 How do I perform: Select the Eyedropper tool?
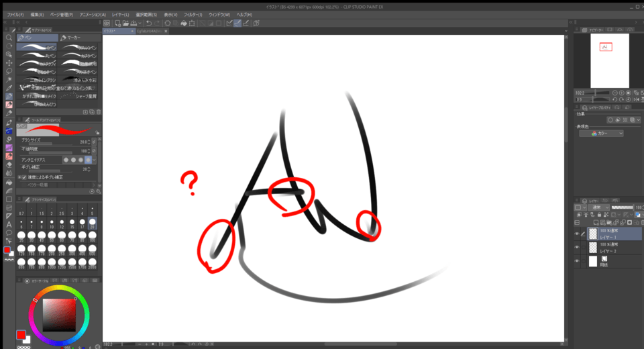click(9, 87)
